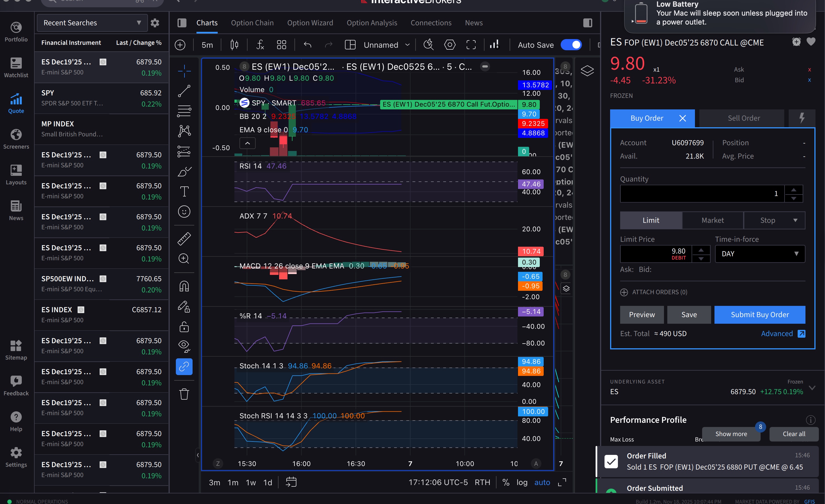Image resolution: width=825 pixels, height=504 pixels.
Task: Click the ruler measure tool
Action: point(184,238)
